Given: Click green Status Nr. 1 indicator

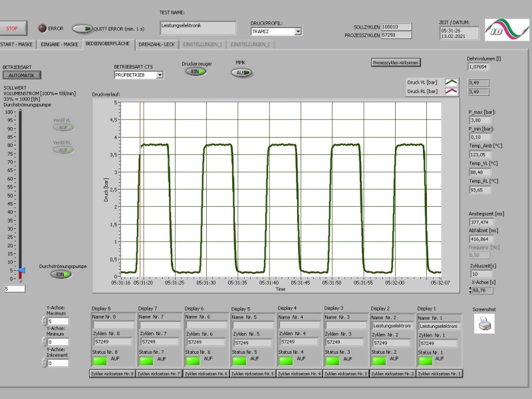Looking at the screenshot, I should pos(426,360).
